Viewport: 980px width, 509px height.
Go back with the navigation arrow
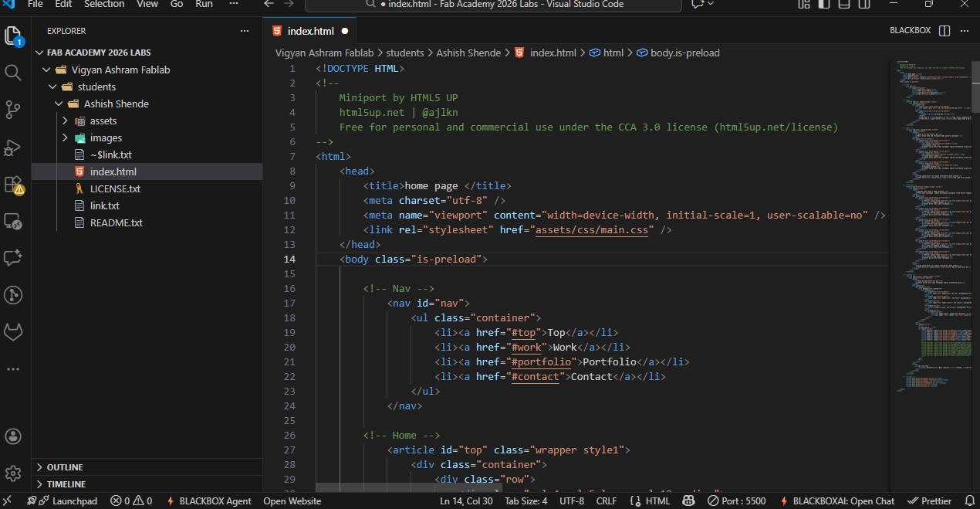pos(269,4)
